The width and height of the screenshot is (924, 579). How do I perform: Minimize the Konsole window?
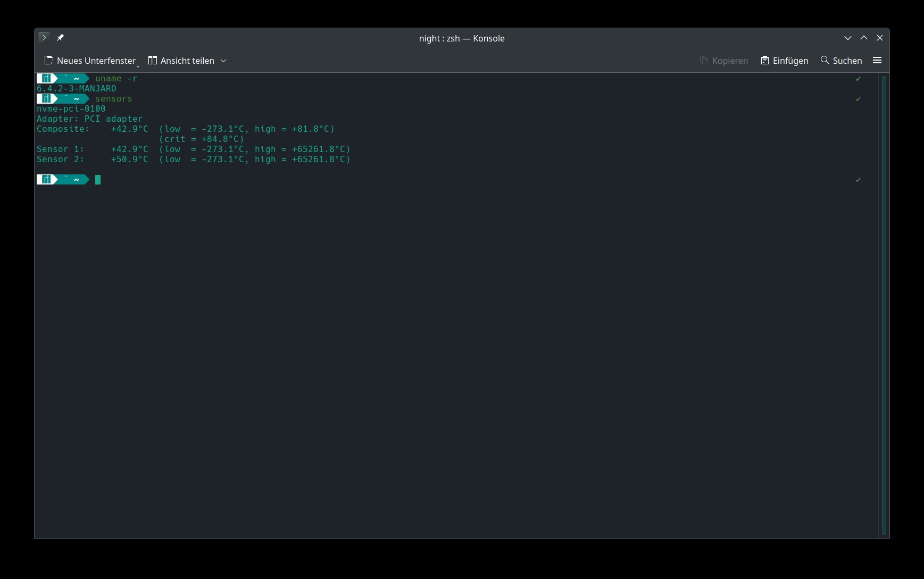pyautogui.click(x=848, y=38)
